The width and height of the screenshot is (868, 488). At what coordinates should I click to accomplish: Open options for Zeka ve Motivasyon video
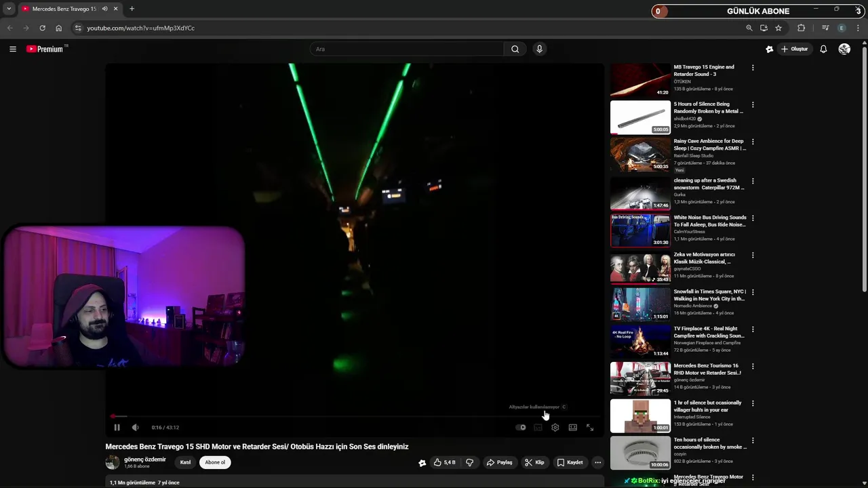pos(752,256)
